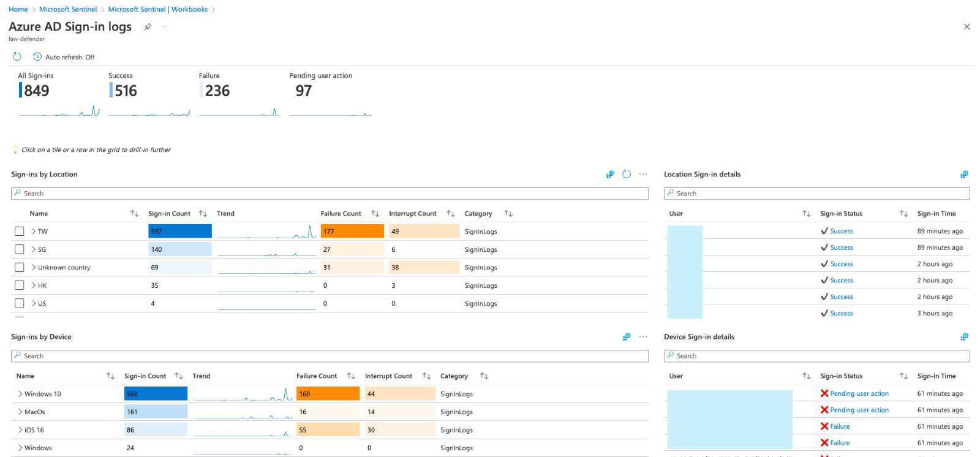Sort device grid by Sign-in Count
The height and width of the screenshot is (457, 980).
[x=179, y=376]
